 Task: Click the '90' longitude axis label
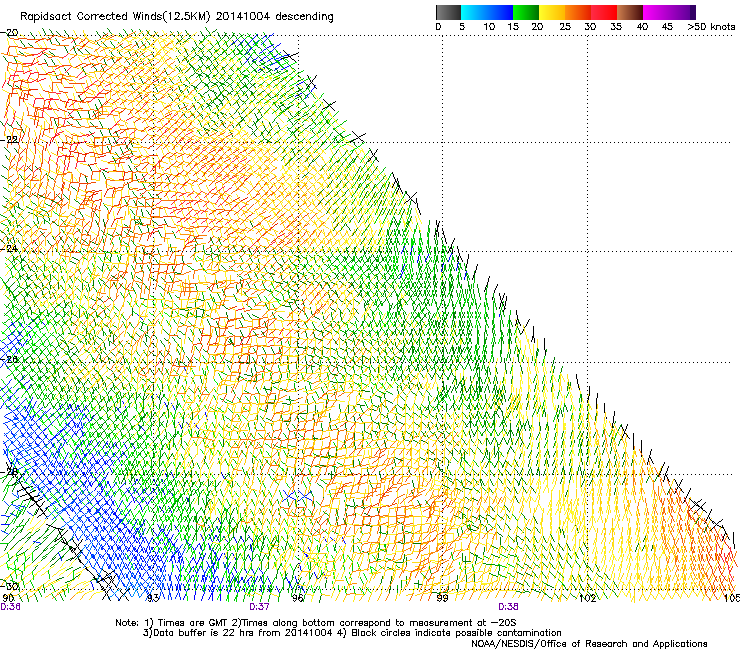pos(8,598)
